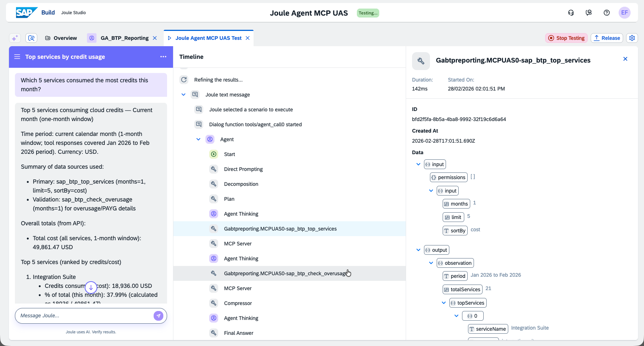The width and height of the screenshot is (644, 346).
Task: Click the Refining the results refresh icon
Action: (x=184, y=80)
